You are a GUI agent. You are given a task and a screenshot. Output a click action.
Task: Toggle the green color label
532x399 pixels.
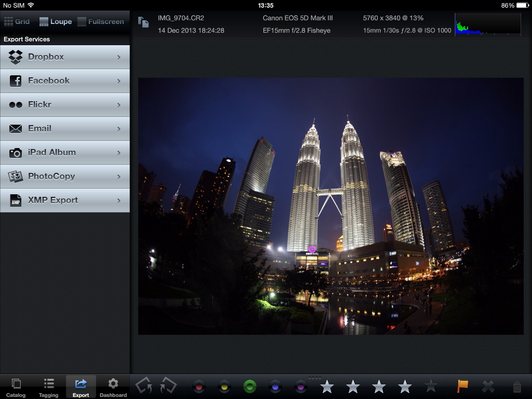(x=250, y=387)
